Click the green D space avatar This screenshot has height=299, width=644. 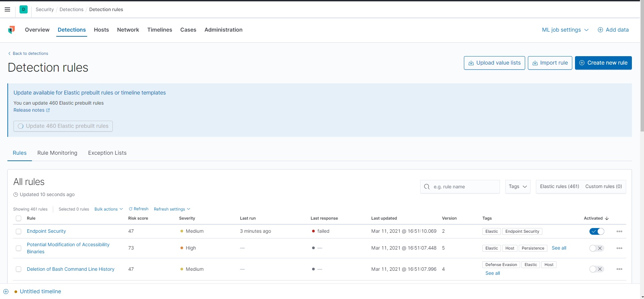coord(24,9)
